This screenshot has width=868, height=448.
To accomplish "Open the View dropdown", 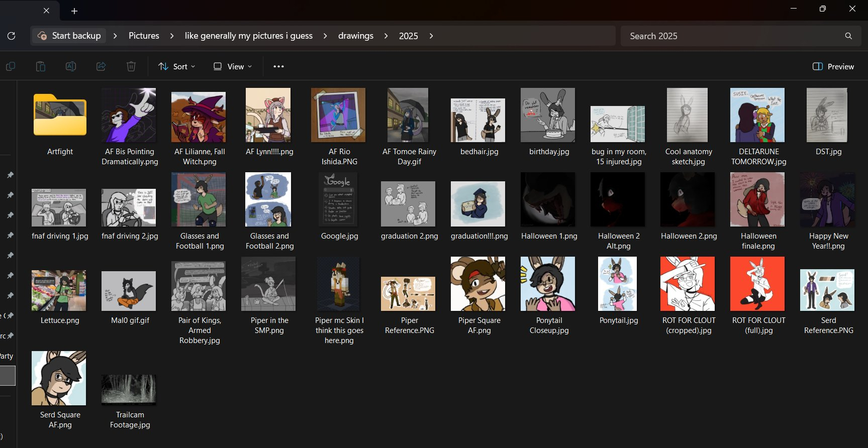I will [233, 66].
